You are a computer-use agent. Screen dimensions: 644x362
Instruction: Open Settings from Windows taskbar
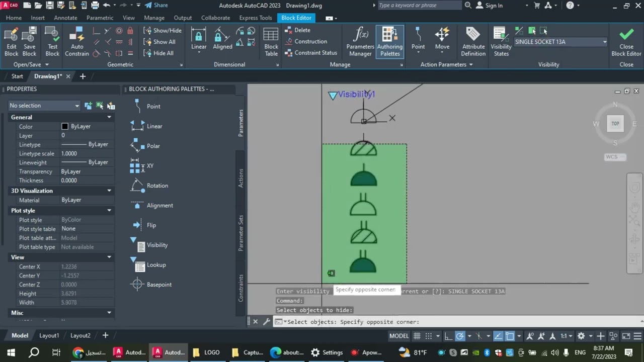pyautogui.click(x=327, y=352)
